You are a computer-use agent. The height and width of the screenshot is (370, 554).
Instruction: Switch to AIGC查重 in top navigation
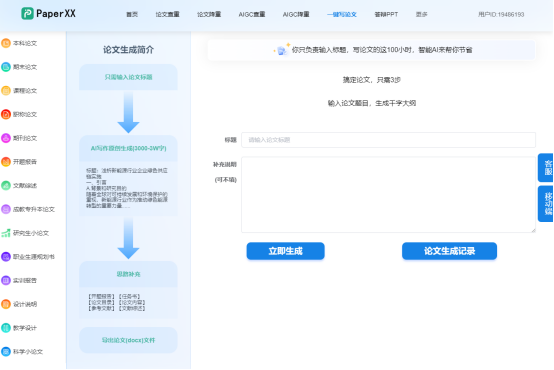tap(252, 14)
